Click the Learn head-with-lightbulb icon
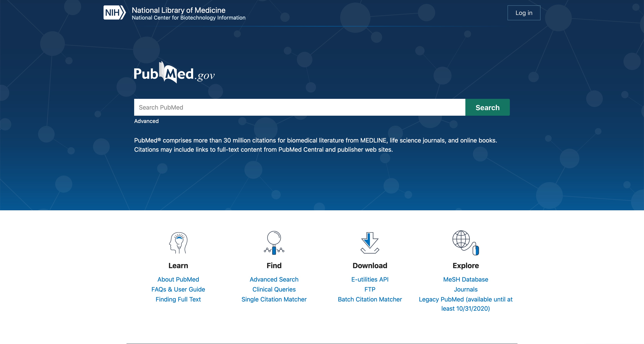The width and height of the screenshot is (644, 344). (178, 243)
